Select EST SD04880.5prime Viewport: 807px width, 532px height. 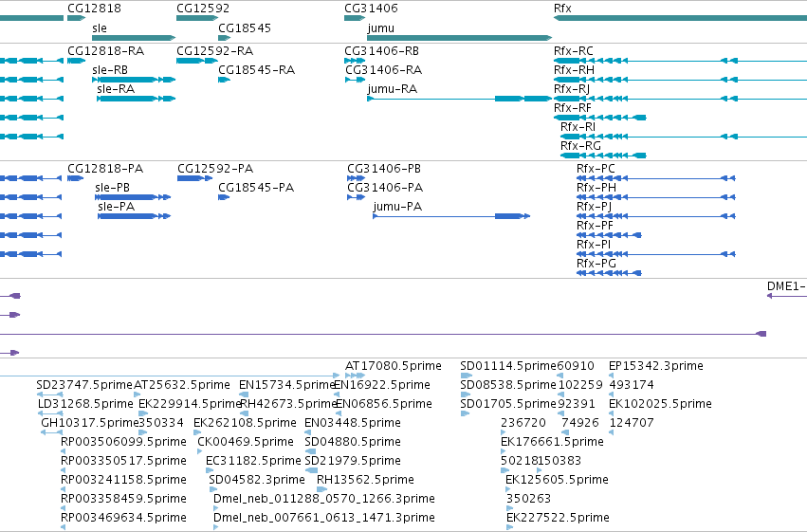(353, 442)
